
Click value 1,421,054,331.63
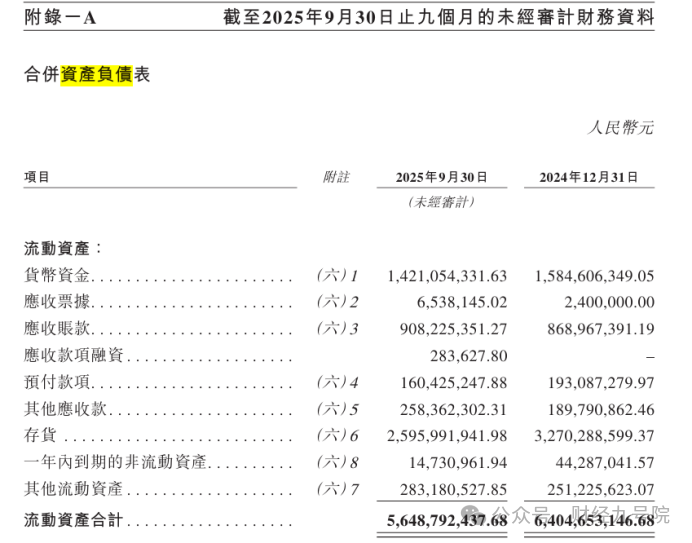coord(447,276)
